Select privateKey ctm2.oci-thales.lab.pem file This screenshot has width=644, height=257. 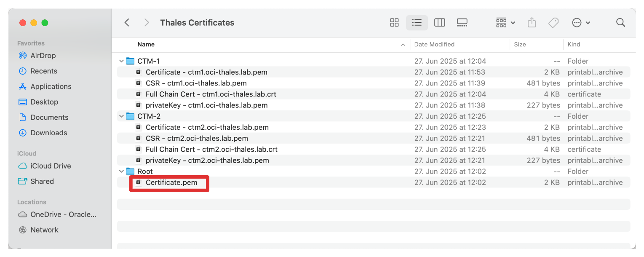point(207,161)
